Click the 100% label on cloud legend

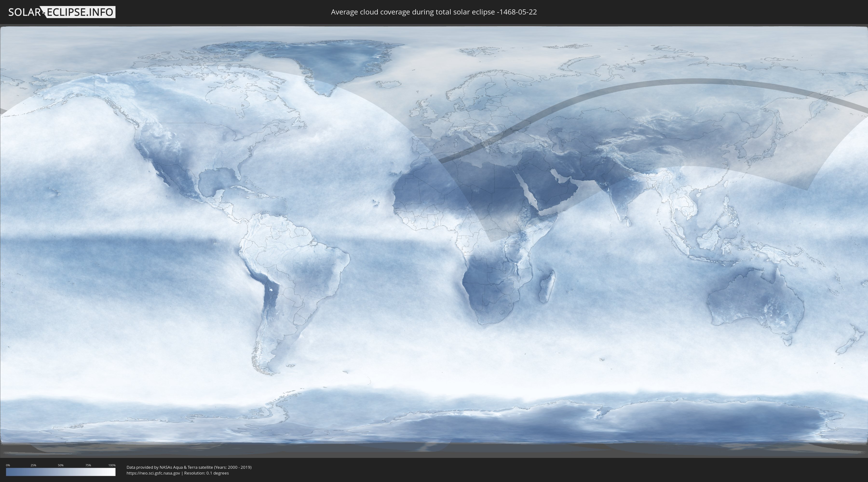tap(112, 465)
